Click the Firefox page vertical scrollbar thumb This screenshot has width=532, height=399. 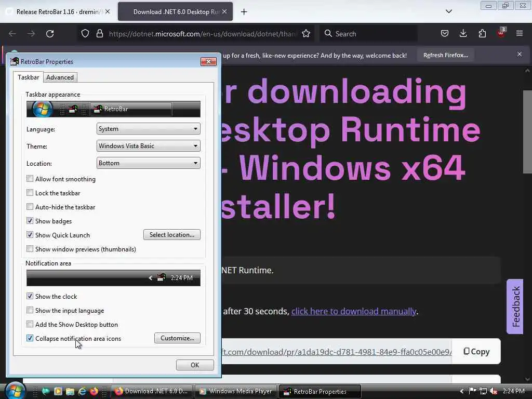527,130
